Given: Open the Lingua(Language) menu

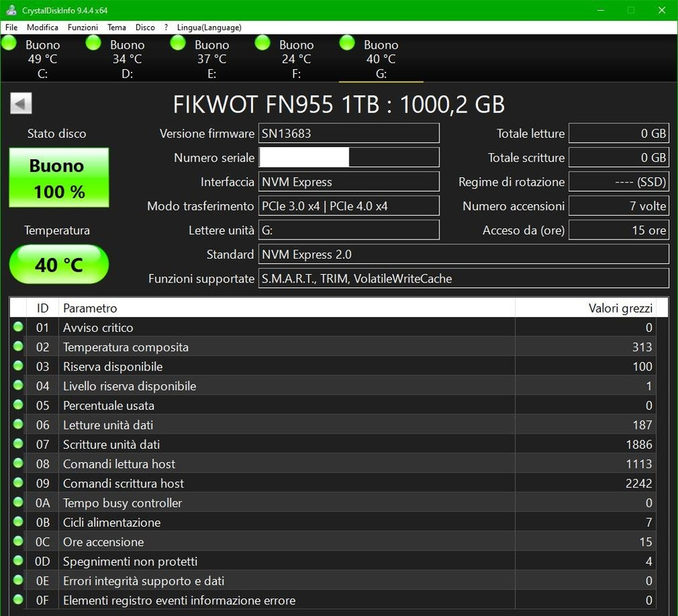Looking at the screenshot, I should (209, 27).
